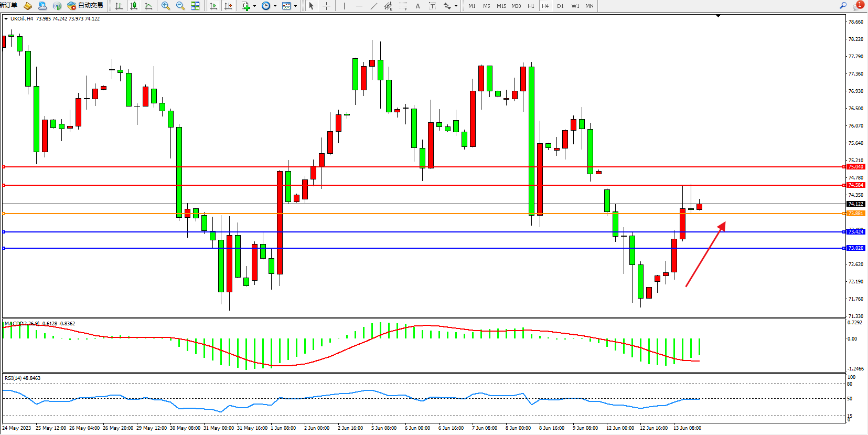Viewport: 868px width, 435px height.
Task: Click the 自动交易 auto-trading button
Action: coord(85,6)
